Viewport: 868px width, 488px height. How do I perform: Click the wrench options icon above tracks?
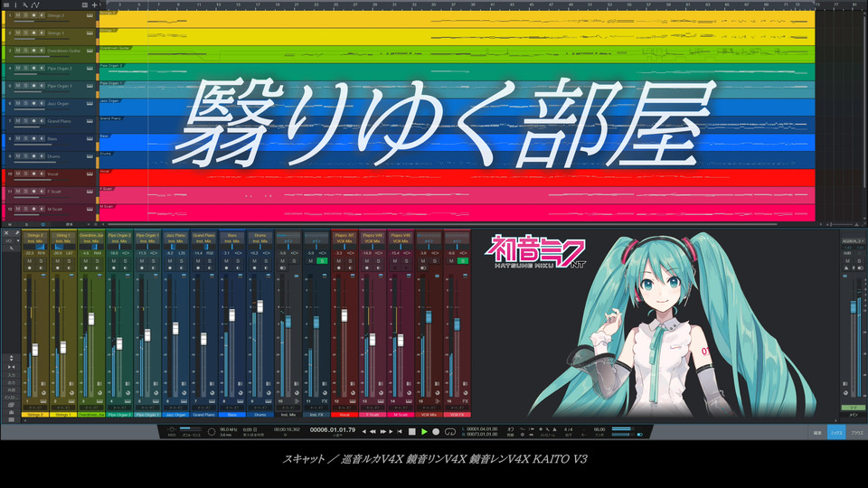tap(25, 5)
